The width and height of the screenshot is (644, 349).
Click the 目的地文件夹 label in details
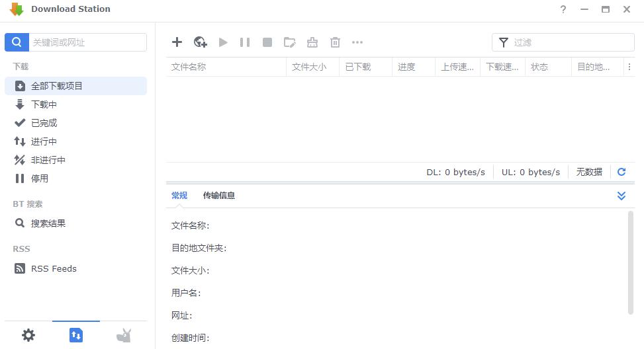click(199, 248)
